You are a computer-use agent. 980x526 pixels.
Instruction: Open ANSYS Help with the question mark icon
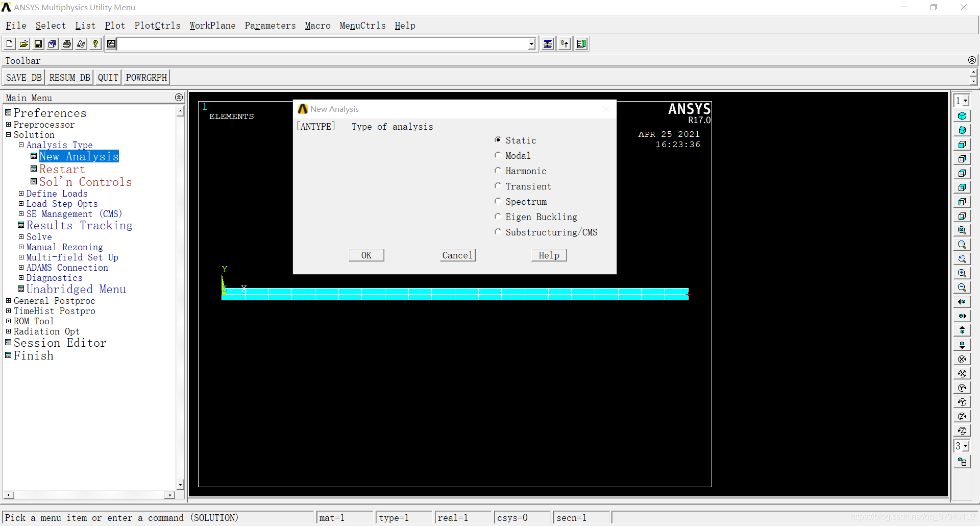pos(95,44)
